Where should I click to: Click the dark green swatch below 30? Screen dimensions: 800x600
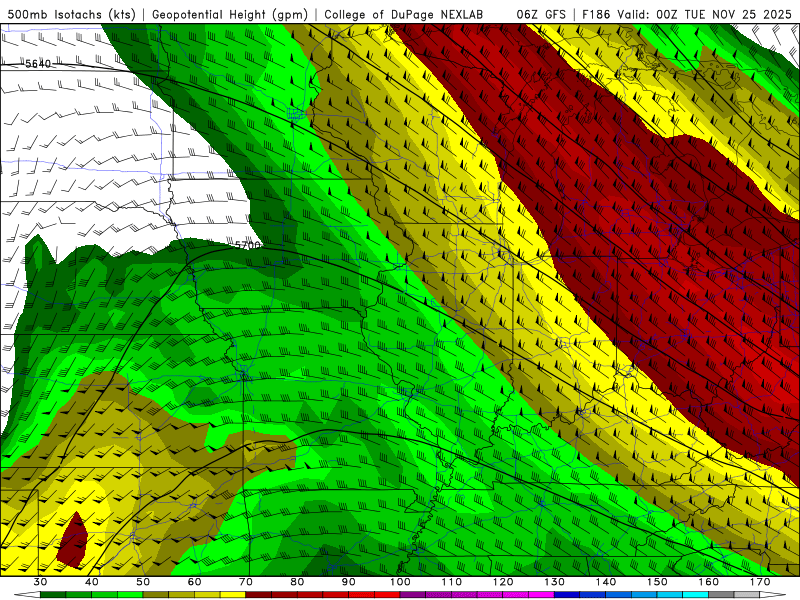53,595
